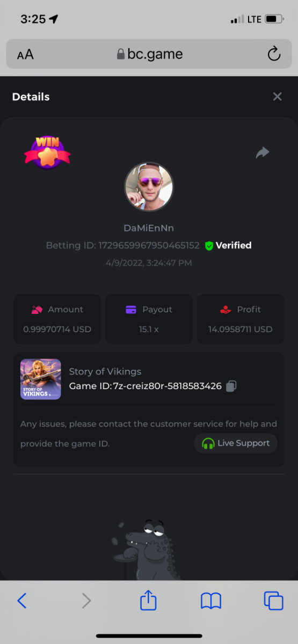Open the Safari share sheet
The image size is (298, 644).
click(x=148, y=599)
